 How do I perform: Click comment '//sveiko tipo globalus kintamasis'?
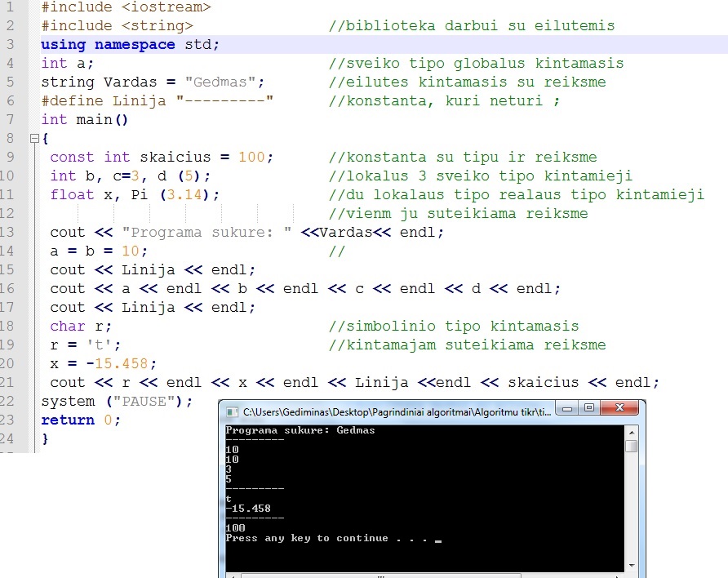pos(477,63)
